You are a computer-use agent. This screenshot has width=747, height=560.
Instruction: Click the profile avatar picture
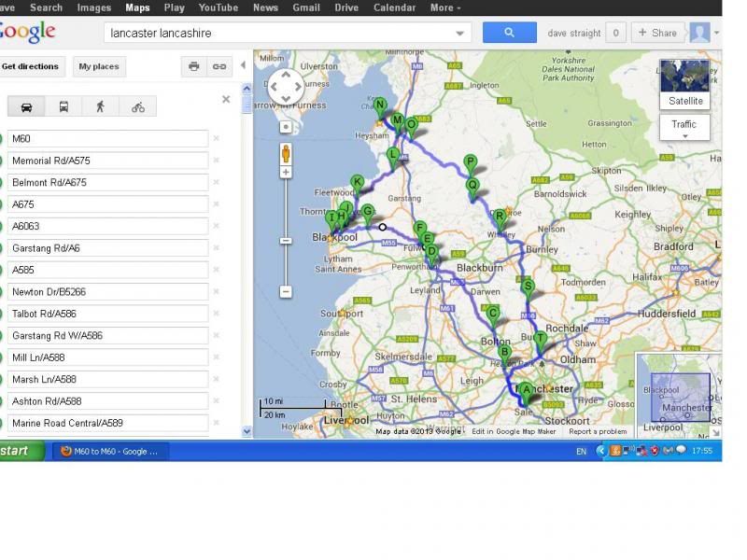click(699, 33)
